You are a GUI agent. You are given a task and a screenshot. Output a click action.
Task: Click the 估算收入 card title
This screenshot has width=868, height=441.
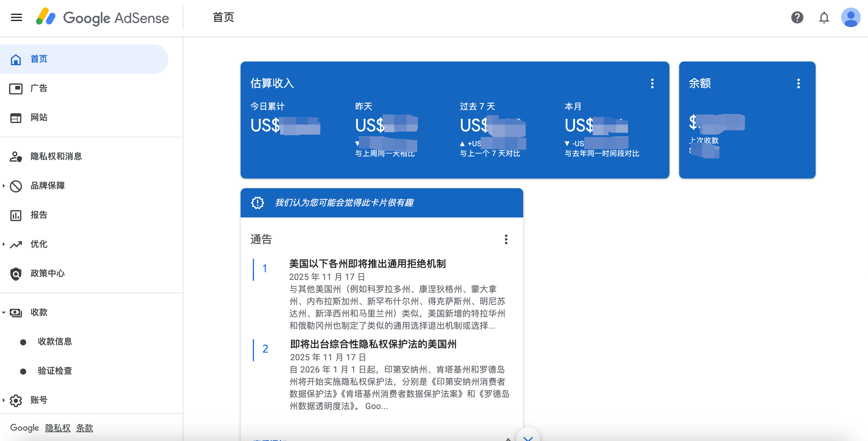[x=272, y=83]
